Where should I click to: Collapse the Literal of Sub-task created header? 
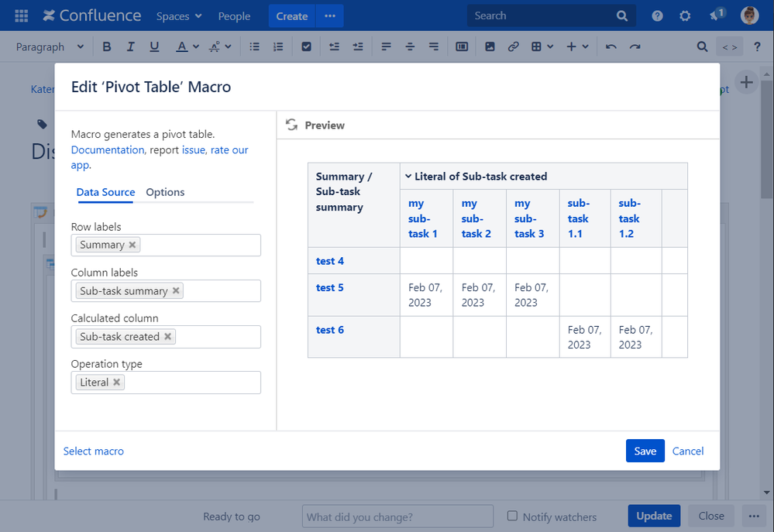tap(408, 177)
